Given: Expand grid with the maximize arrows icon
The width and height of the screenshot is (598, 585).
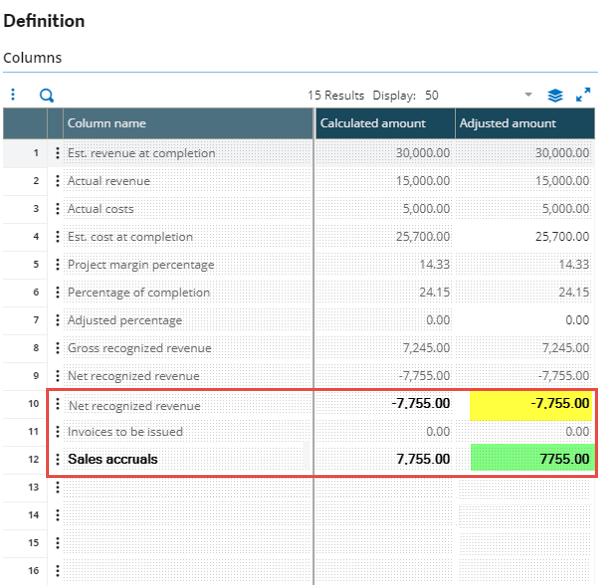Looking at the screenshot, I should (583, 95).
